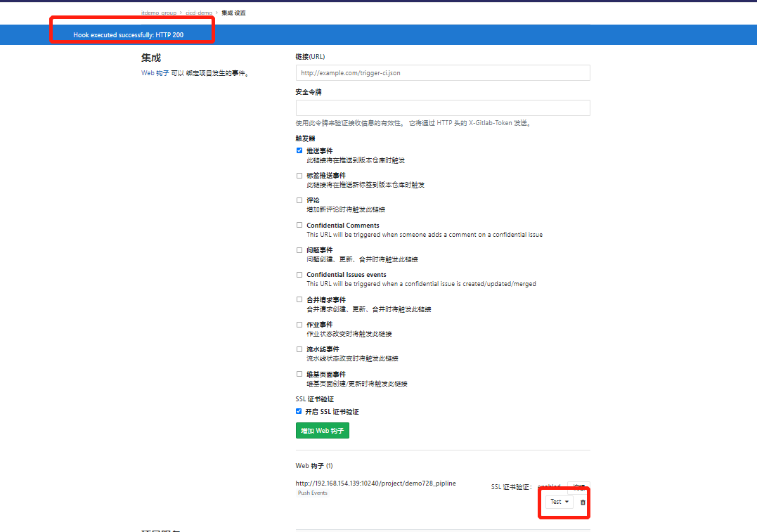Enable the 流水线事件 checkbox

point(299,349)
